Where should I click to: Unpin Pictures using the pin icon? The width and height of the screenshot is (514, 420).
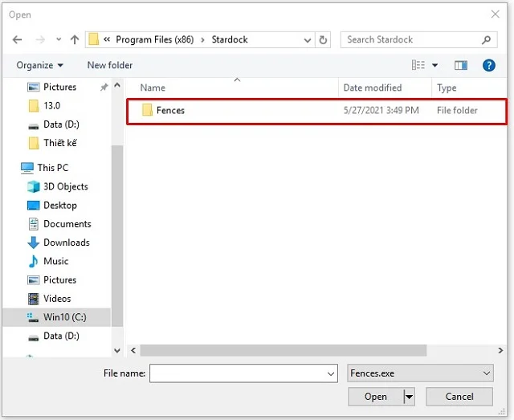pyautogui.click(x=104, y=87)
